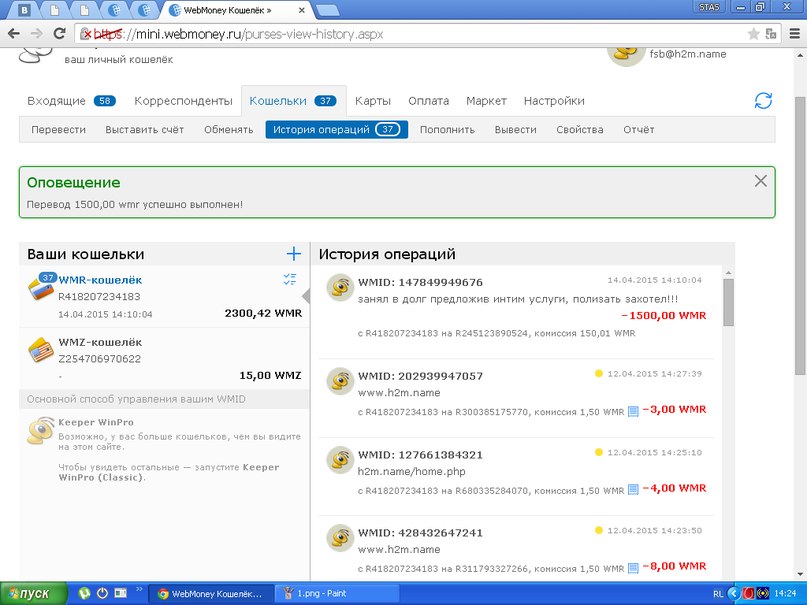Open details icon beside -3,00 WMR
This screenshot has height=605, width=807.
[633, 412]
